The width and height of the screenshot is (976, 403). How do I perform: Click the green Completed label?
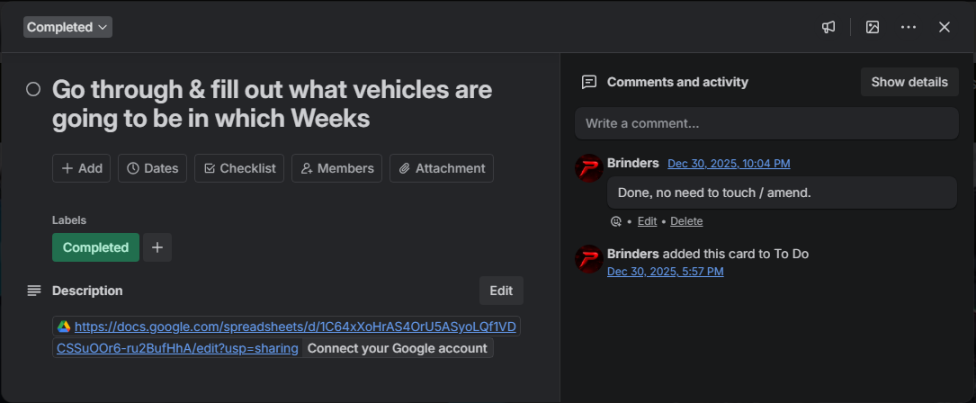click(x=96, y=247)
